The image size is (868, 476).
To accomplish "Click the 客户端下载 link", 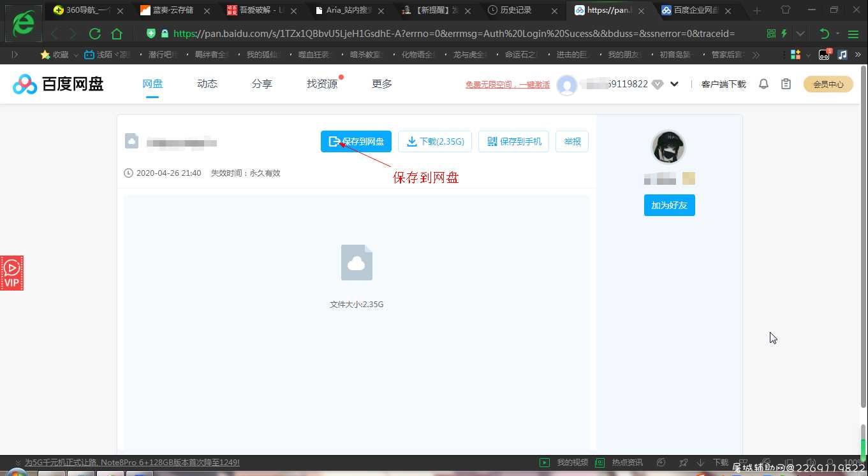I will (x=723, y=84).
